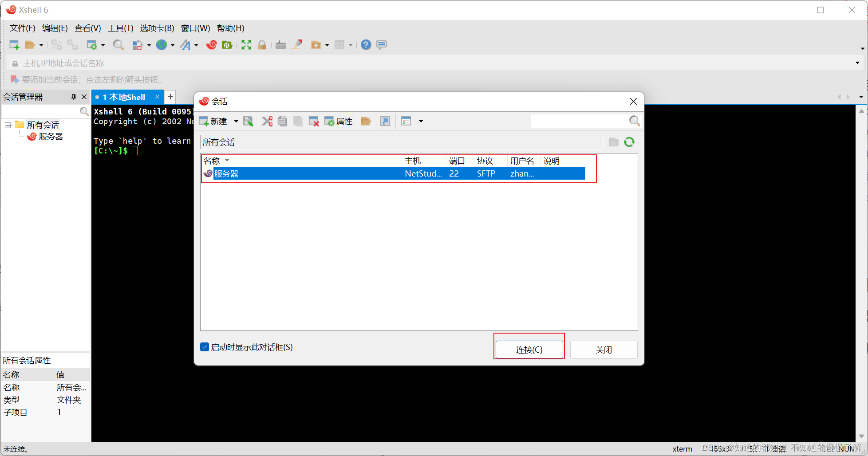Click the lock screen padlock icon
Screen dimensions: 868x456
tap(262, 45)
